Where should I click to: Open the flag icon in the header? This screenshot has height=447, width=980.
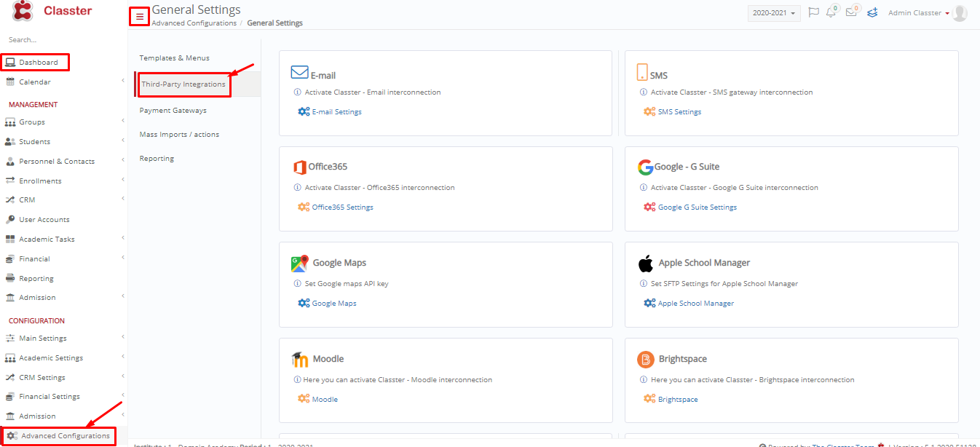[813, 13]
